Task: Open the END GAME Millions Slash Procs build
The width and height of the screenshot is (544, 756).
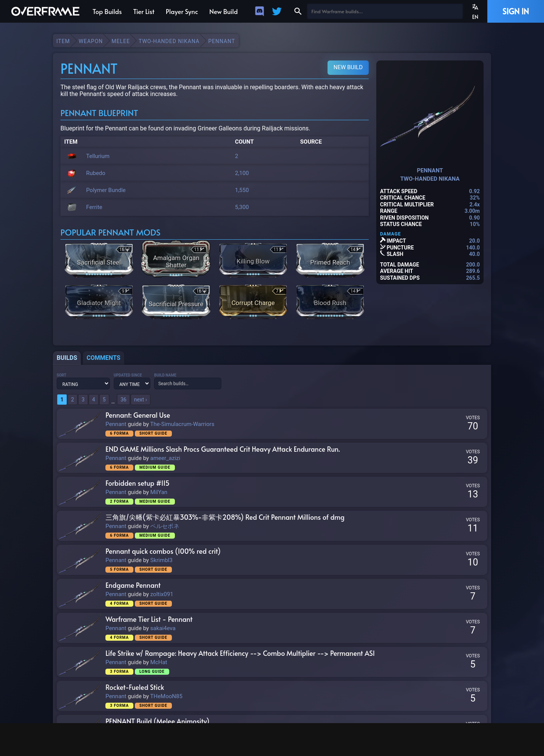Action: pos(223,449)
